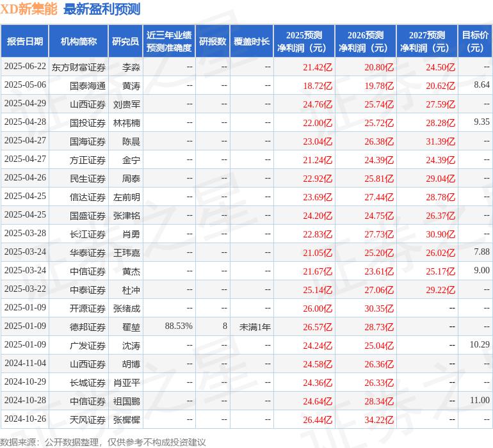Click the 2026预测净利润 column header
The image size is (493, 448).
(x=366, y=41)
